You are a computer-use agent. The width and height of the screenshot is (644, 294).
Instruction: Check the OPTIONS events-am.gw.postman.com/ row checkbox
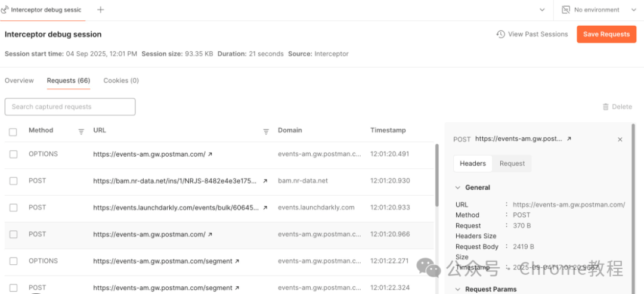pyautogui.click(x=13, y=154)
